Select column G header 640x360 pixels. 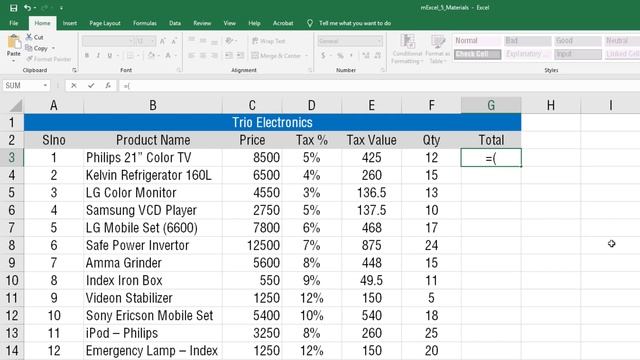[x=491, y=105]
